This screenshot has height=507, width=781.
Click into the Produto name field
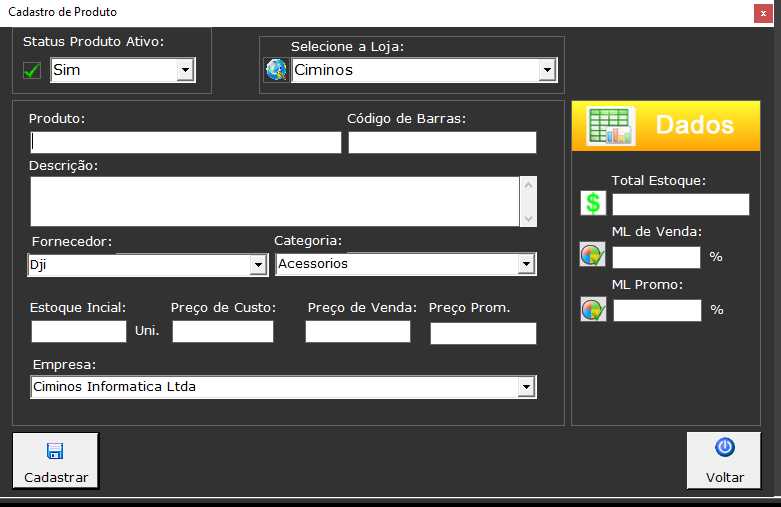186,142
